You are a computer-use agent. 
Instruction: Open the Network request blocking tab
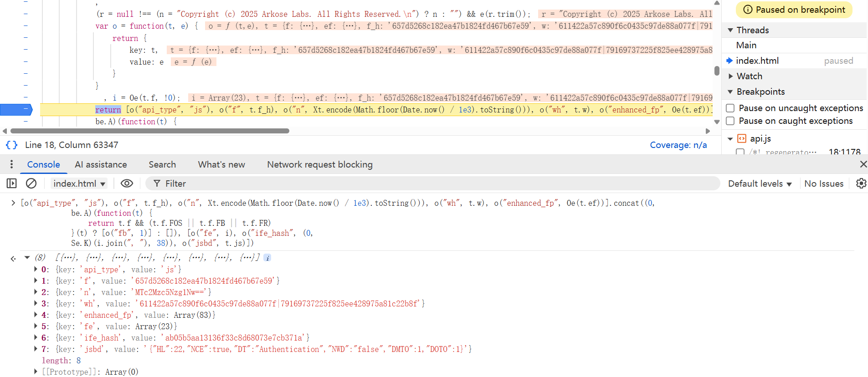[x=319, y=164]
